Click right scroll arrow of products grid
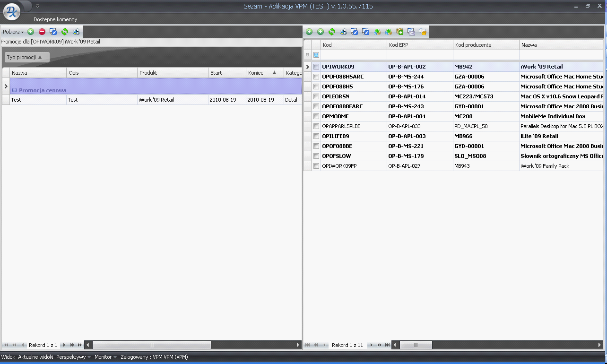Image resolution: width=607 pixels, height=364 pixels. (x=600, y=345)
